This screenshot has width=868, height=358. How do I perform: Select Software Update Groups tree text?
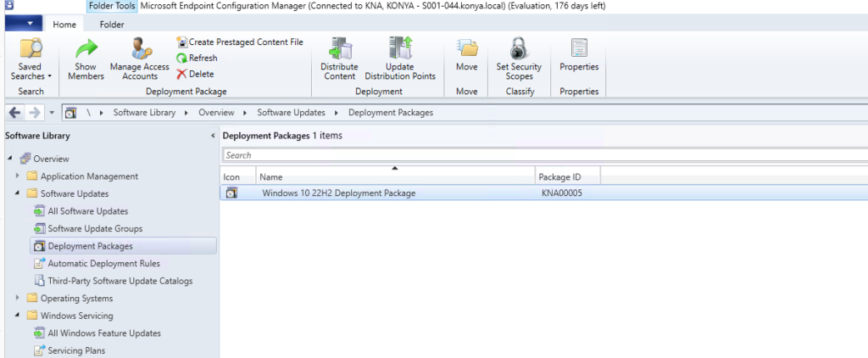tap(95, 229)
